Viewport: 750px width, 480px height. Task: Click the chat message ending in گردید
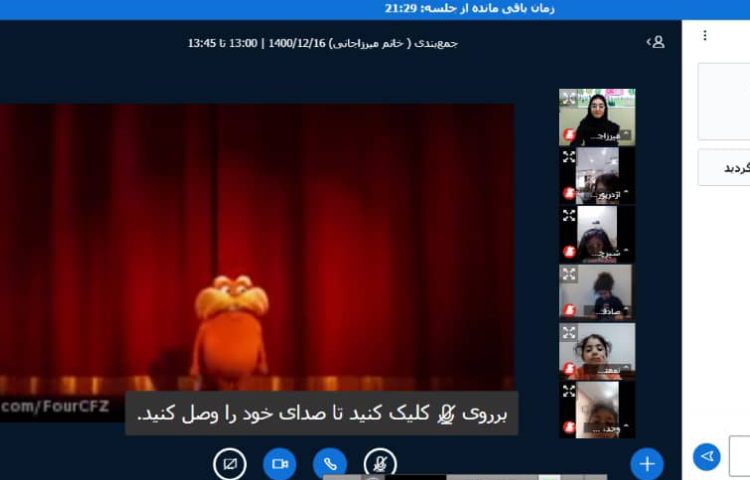724,168
